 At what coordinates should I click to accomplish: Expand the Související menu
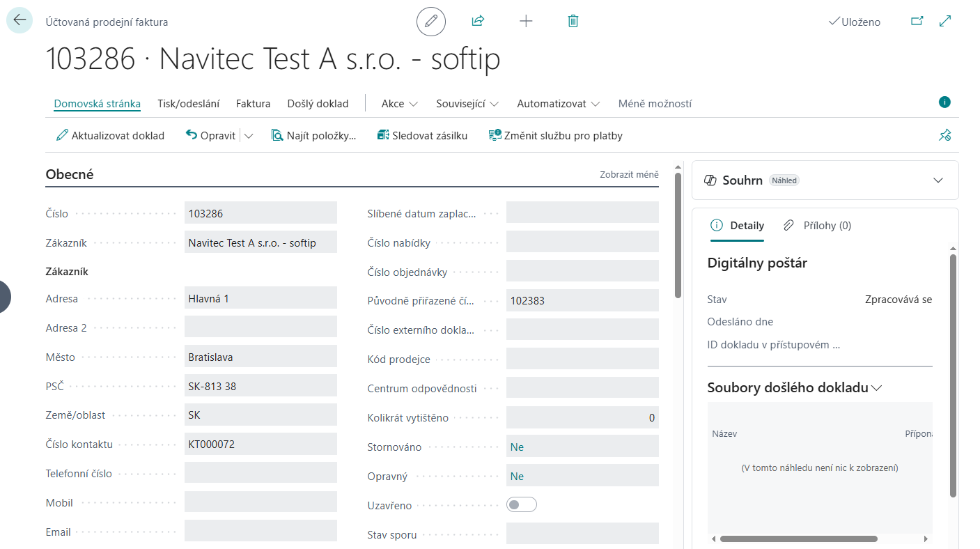pyautogui.click(x=467, y=104)
